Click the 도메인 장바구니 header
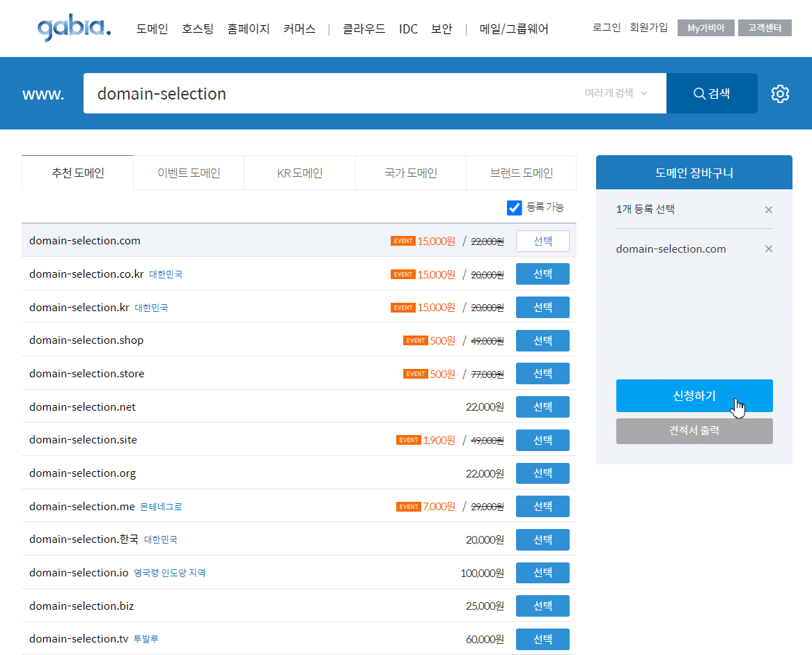The image size is (812, 655). [x=694, y=173]
